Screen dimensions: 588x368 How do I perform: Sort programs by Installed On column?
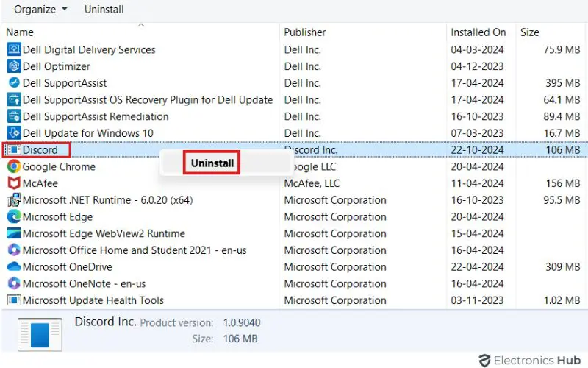pos(478,32)
